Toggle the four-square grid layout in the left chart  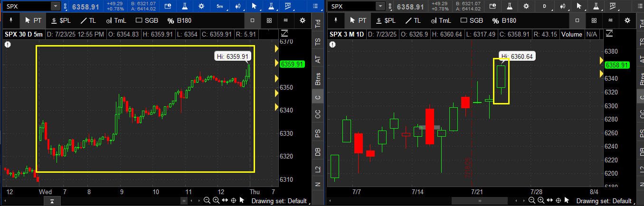269,20
